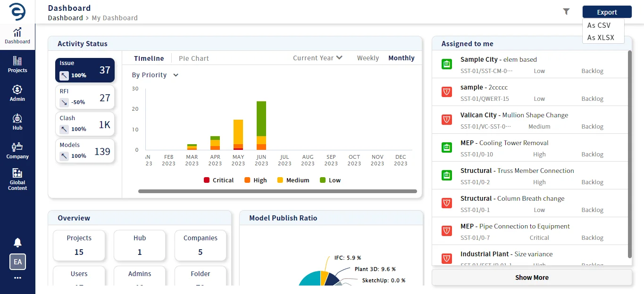Click red icon for Column Breath change

(447, 204)
